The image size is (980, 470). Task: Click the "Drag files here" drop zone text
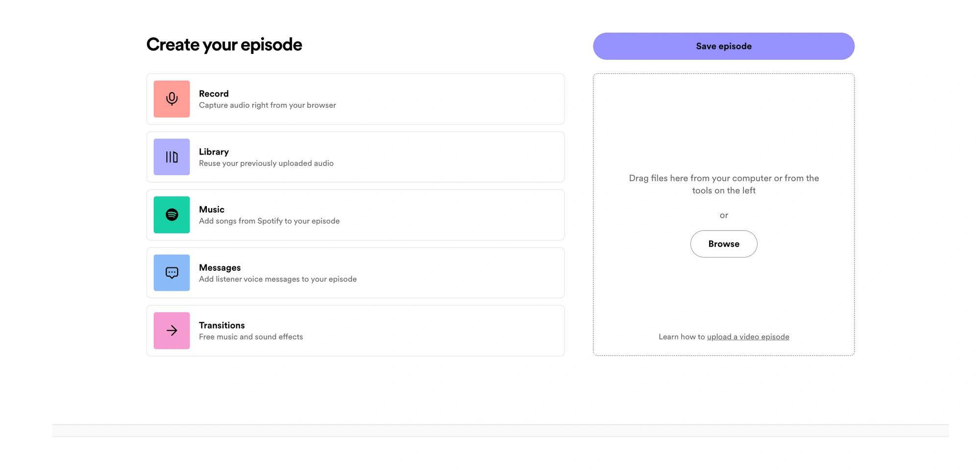pos(724,185)
